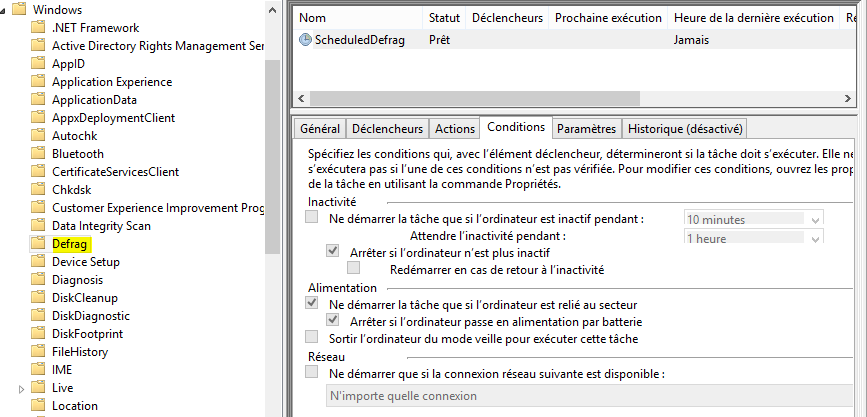
Task: Click the DiskDiagnostic folder icon
Action: (38, 316)
